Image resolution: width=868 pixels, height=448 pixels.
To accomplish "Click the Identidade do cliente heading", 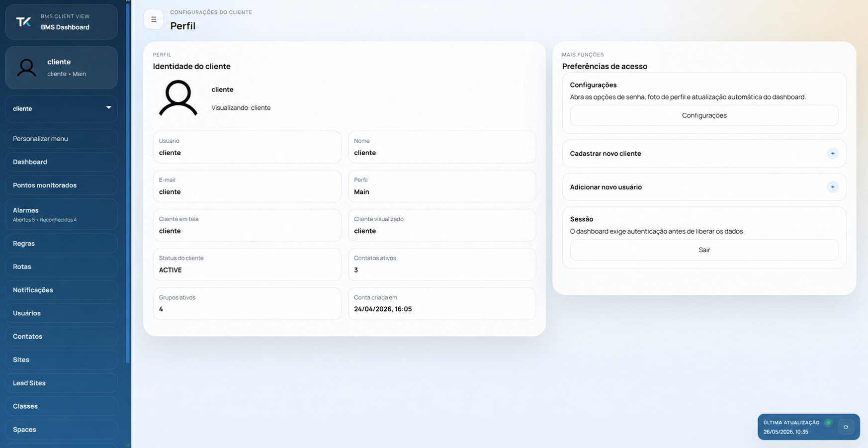I will click(x=191, y=67).
